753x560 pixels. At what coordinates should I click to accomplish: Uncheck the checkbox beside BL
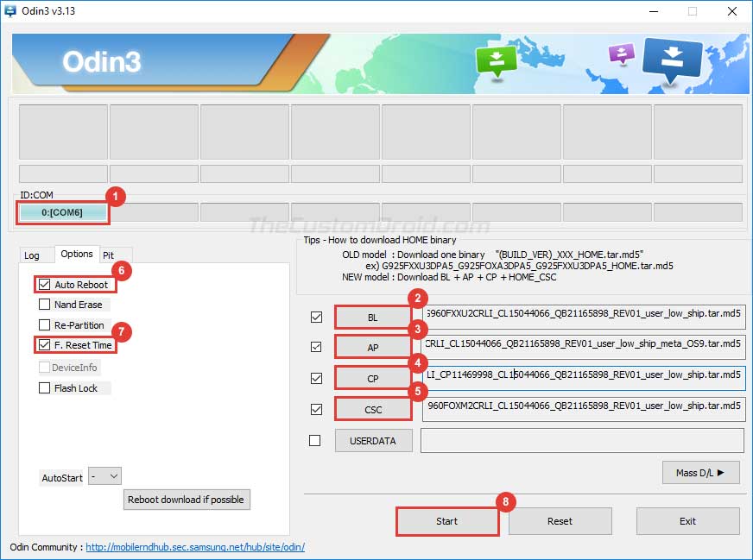coord(316,318)
